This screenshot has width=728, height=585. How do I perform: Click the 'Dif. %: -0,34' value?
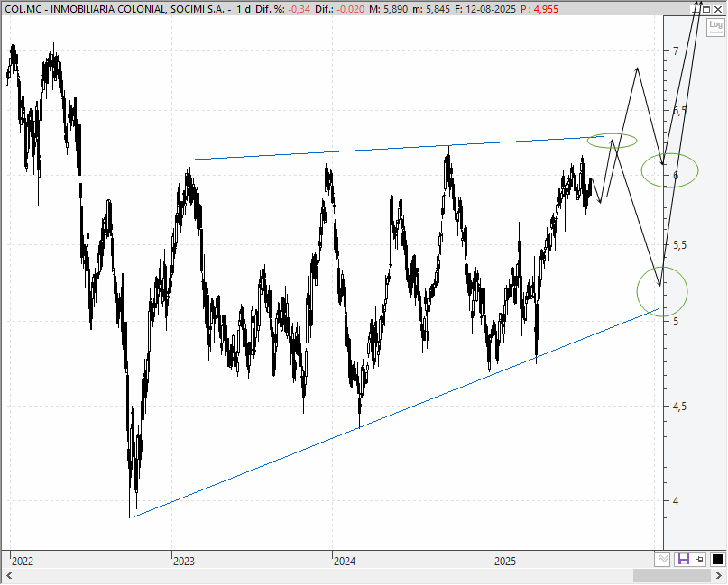(x=282, y=9)
